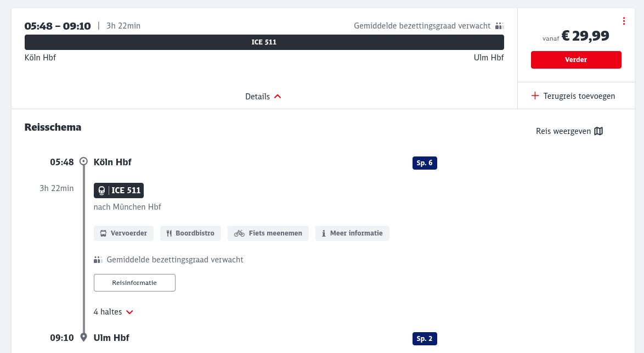The width and height of the screenshot is (644, 353).
Task: Click the Sp. 2 platform badge
Action: pos(425,339)
